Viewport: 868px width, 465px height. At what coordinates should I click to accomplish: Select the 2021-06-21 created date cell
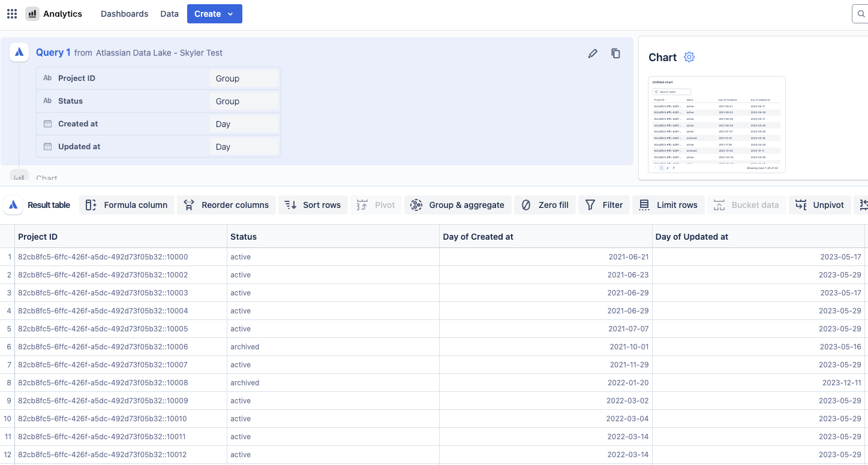tap(546, 257)
